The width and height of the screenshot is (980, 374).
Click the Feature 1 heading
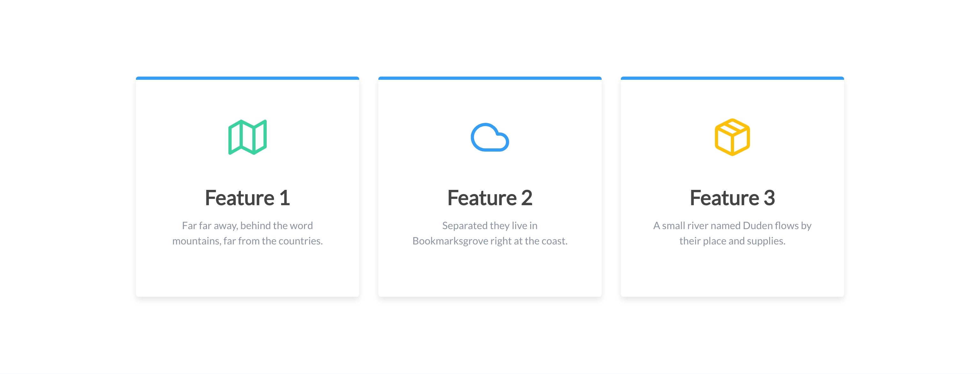pos(247,198)
